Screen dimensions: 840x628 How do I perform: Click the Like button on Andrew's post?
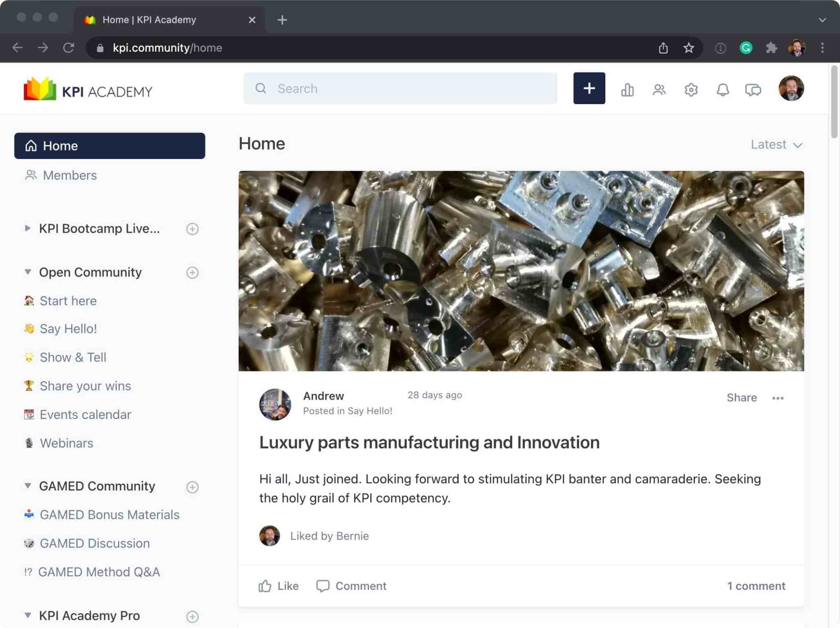(279, 586)
